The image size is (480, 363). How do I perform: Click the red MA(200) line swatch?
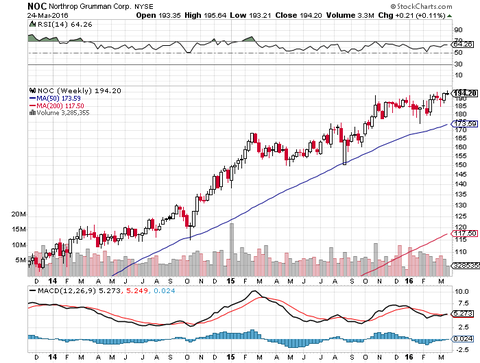[x=32, y=106]
